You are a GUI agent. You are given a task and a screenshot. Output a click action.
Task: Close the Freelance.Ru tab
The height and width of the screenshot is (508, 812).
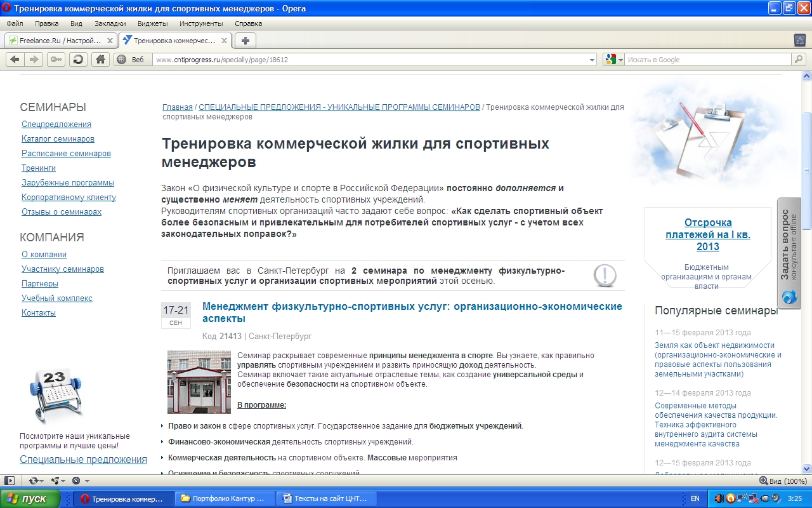click(x=110, y=41)
